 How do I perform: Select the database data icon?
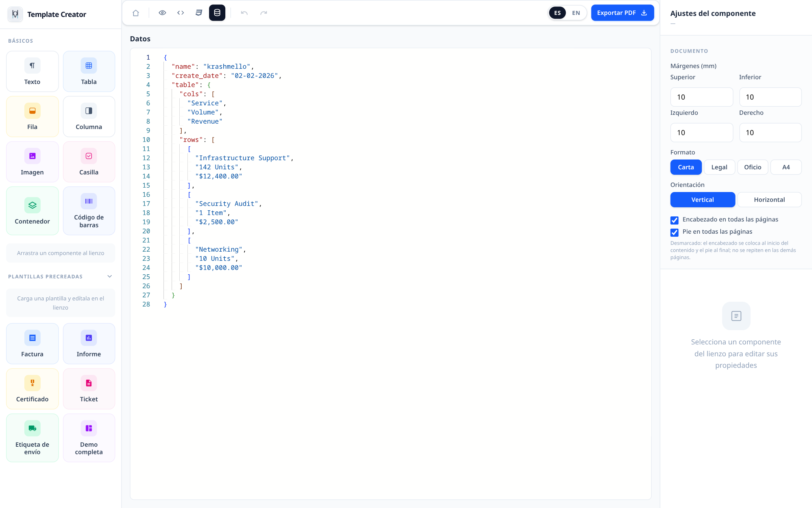(217, 13)
